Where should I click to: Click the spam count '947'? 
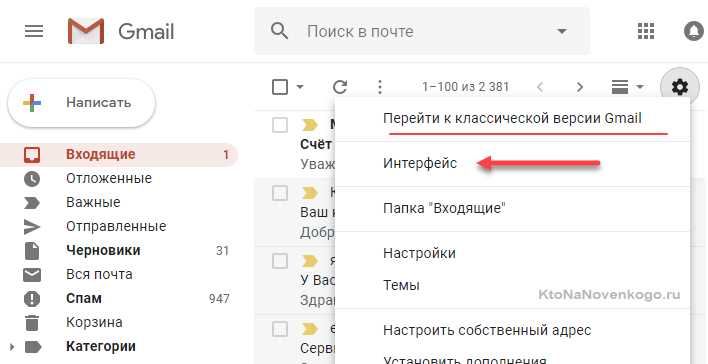[219, 299]
